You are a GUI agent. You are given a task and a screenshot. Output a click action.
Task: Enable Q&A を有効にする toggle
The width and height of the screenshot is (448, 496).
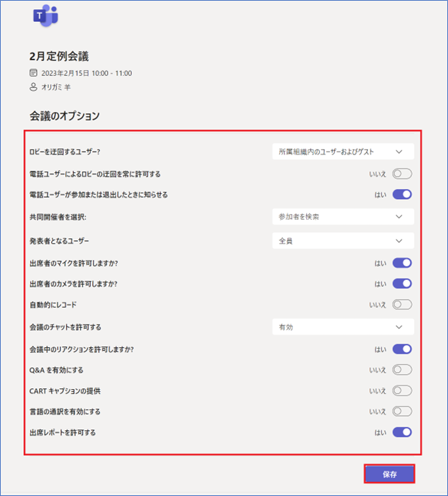coord(401,369)
